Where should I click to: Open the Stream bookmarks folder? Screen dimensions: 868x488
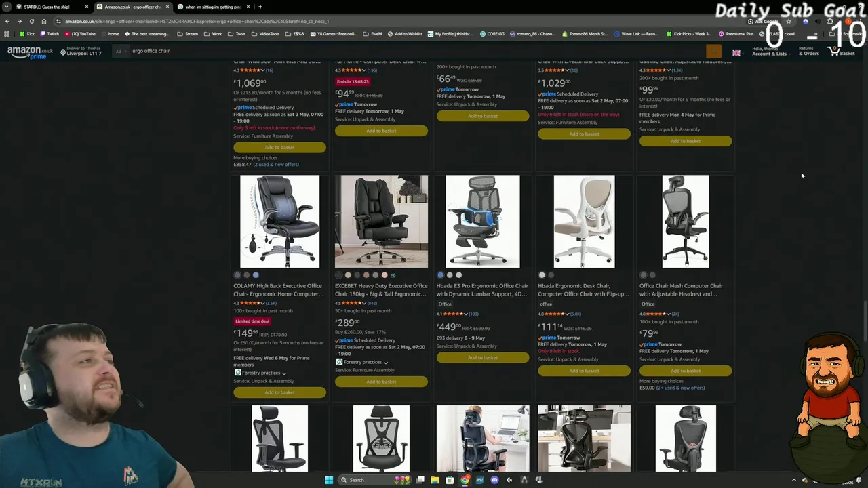click(x=188, y=34)
